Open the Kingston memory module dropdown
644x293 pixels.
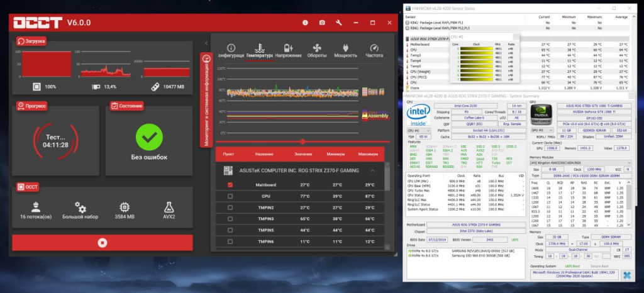pyautogui.click(x=579, y=162)
